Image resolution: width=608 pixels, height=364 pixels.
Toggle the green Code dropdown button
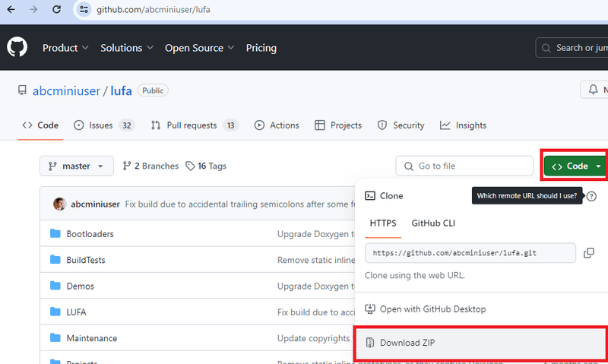(x=576, y=166)
